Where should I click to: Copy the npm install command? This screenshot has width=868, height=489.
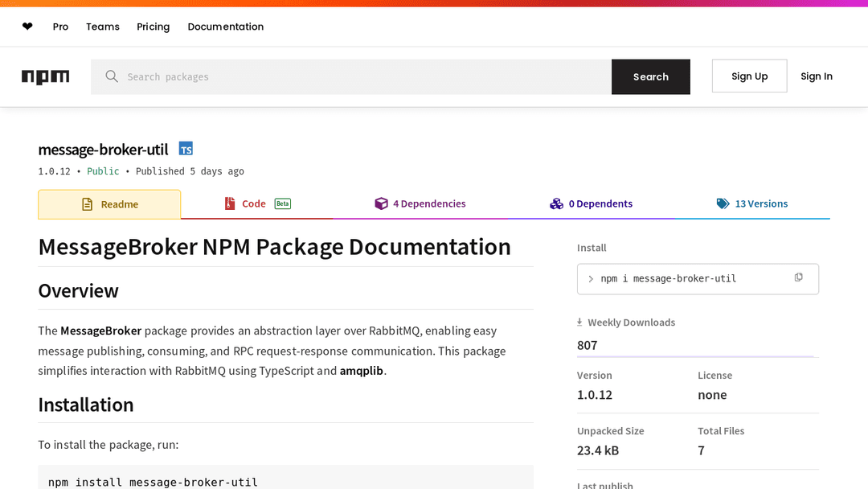tap(798, 277)
